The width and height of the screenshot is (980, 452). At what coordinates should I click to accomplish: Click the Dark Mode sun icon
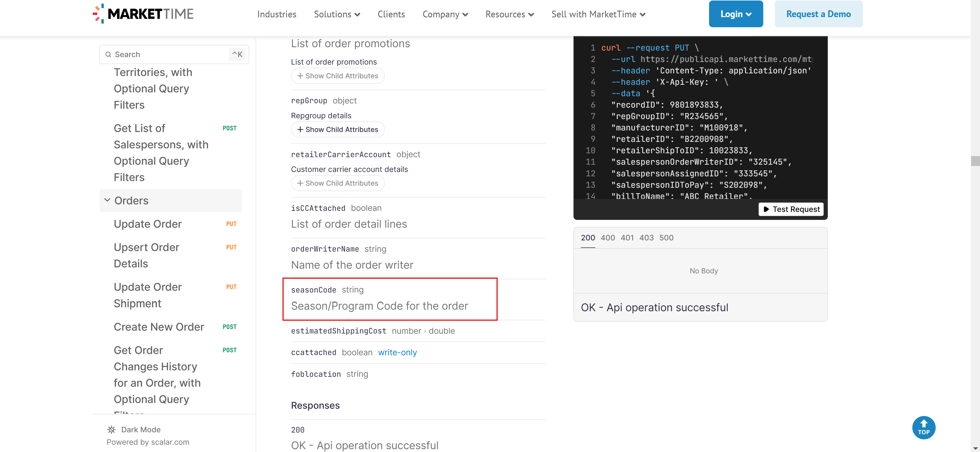[x=111, y=429]
